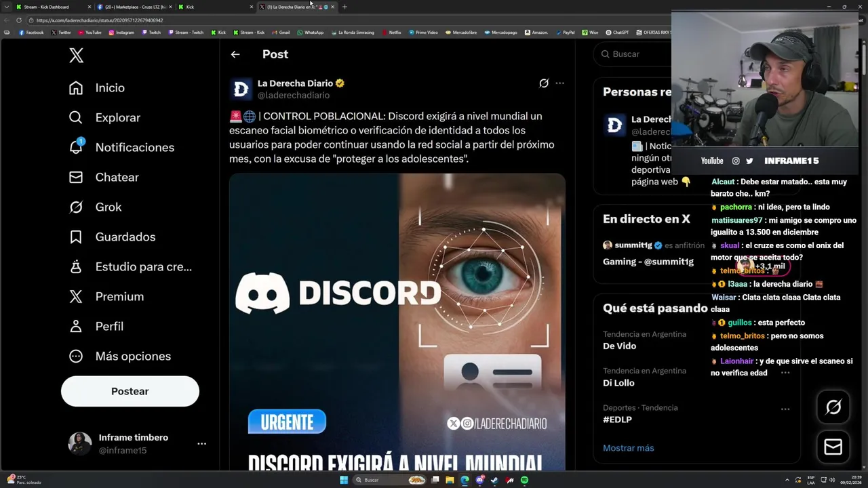The image size is (868, 488).
Task: Open weather widget 25°C Parc. soleado
Action: click(x=24, y=480)
